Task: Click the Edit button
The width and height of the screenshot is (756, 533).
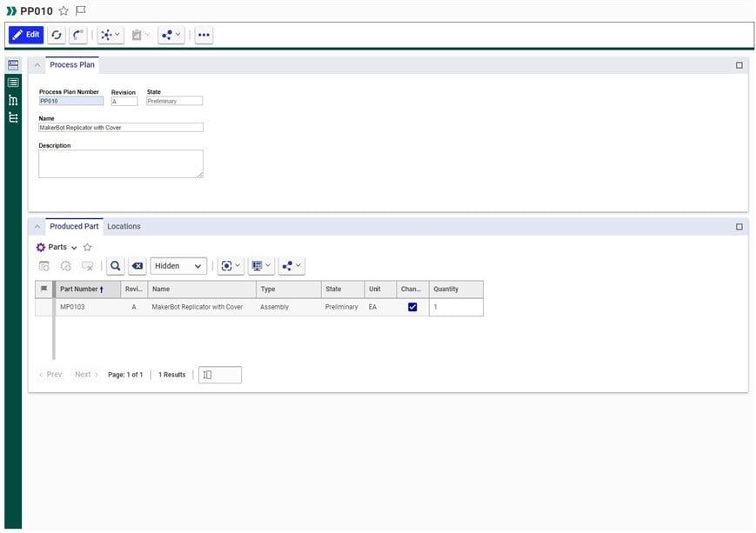Action: tap(26, 35)
